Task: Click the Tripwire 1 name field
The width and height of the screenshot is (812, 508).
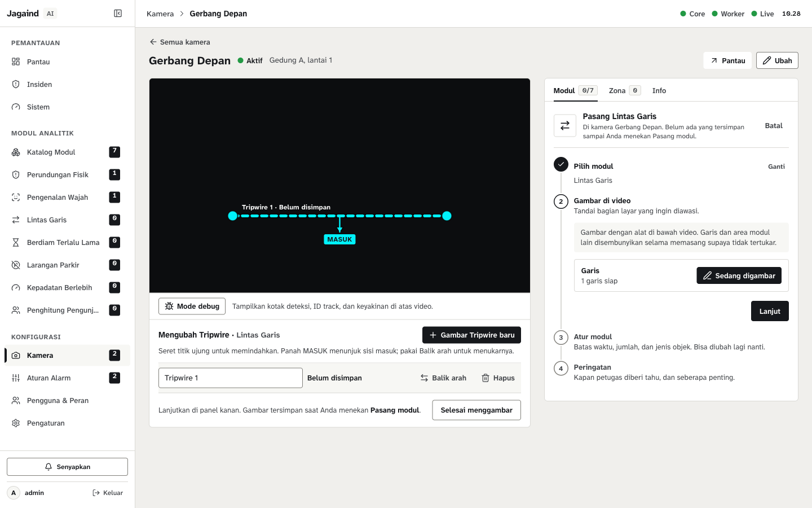Action: coord(231,378)
